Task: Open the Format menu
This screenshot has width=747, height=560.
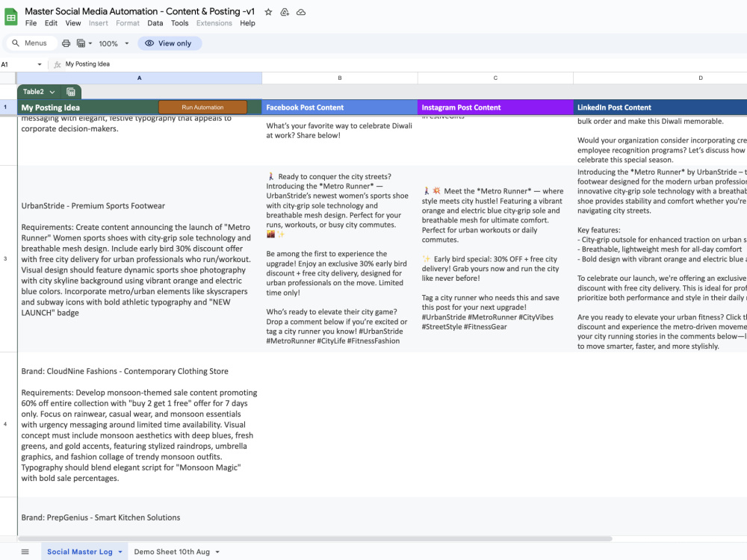Action: 128,23
